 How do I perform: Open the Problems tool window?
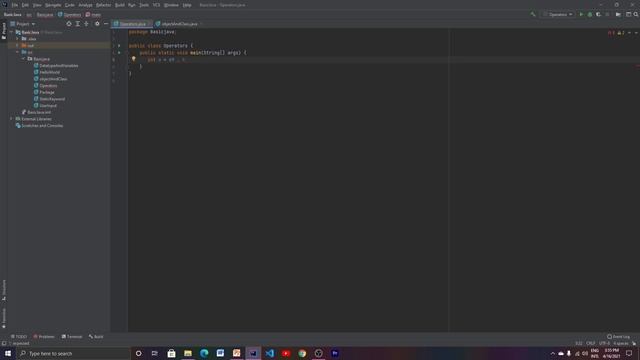tap(44, 337)
